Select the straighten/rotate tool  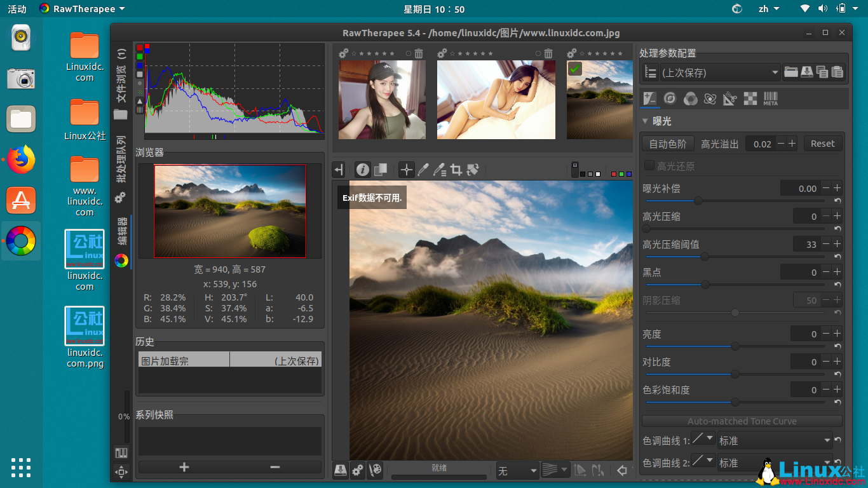pos(472,170)
